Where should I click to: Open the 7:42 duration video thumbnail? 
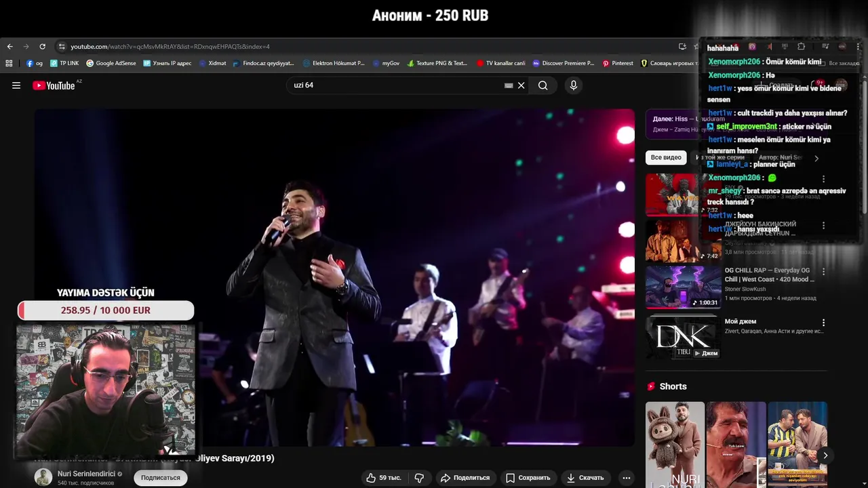point(683,240)
